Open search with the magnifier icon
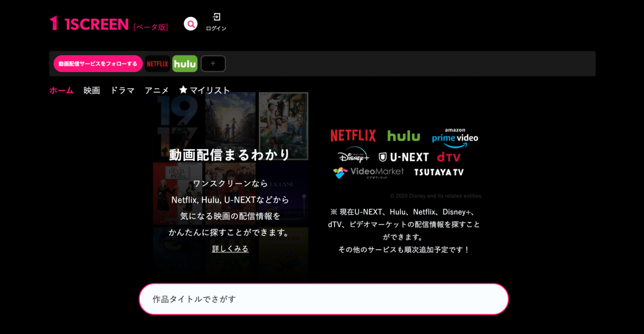The image size is (644, 334). coord(191,24)
